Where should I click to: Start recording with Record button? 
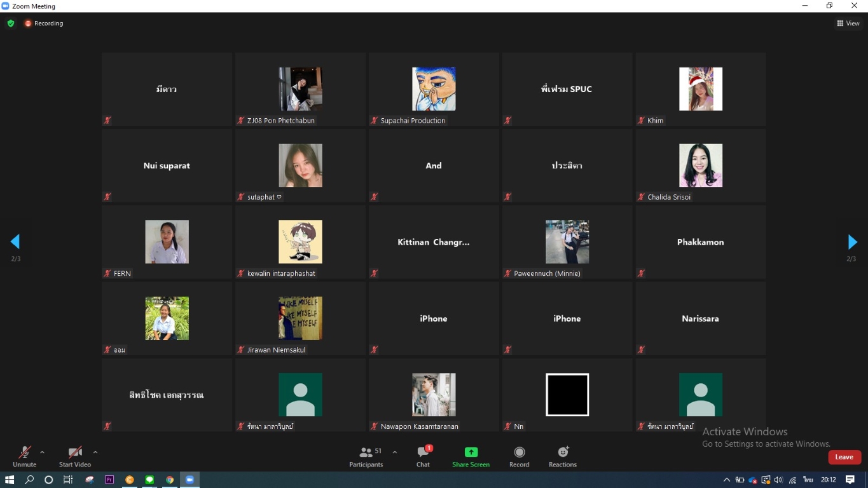(520, 456)
